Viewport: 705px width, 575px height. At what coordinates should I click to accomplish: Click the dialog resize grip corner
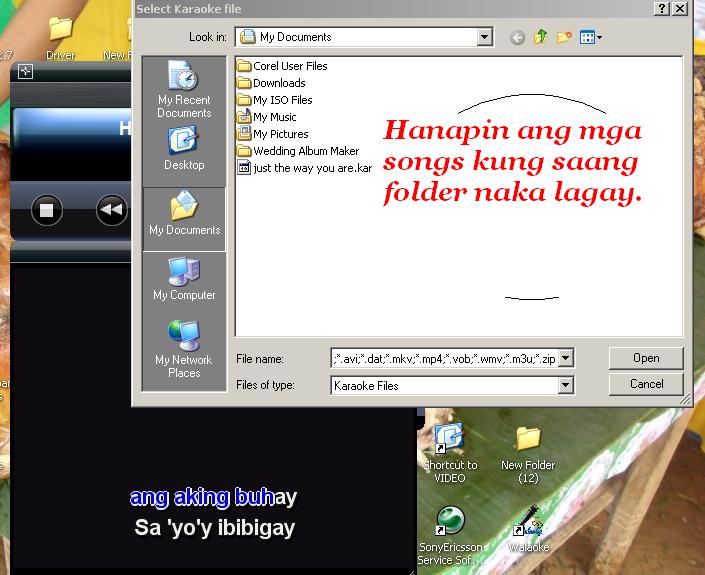(685, 399)
